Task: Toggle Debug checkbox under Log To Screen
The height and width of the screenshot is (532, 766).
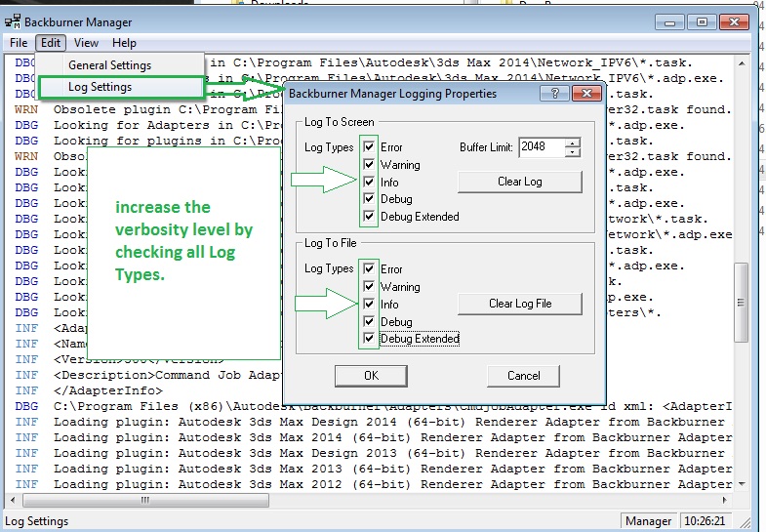Action: coord(369,199)
